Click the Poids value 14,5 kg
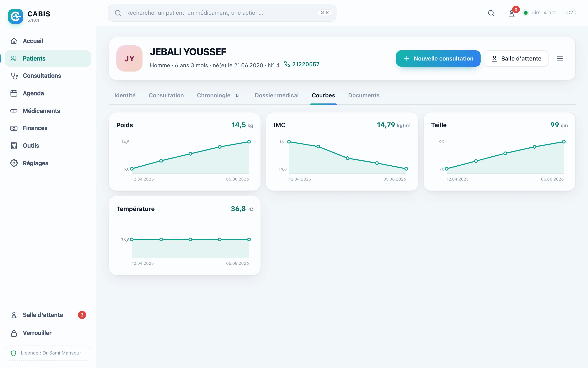 click(242, 125)
